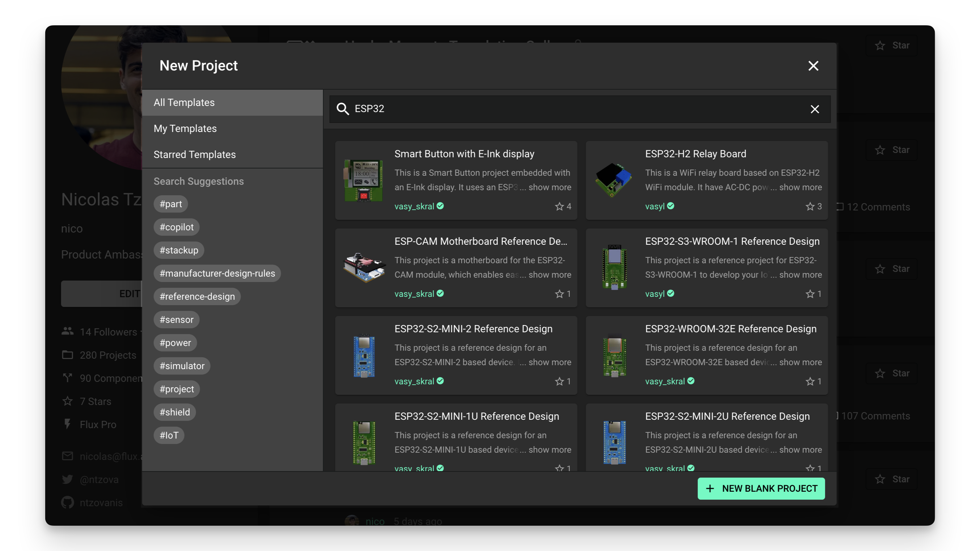
Task: Choose the #project tag
Action: tap(177, 389)
